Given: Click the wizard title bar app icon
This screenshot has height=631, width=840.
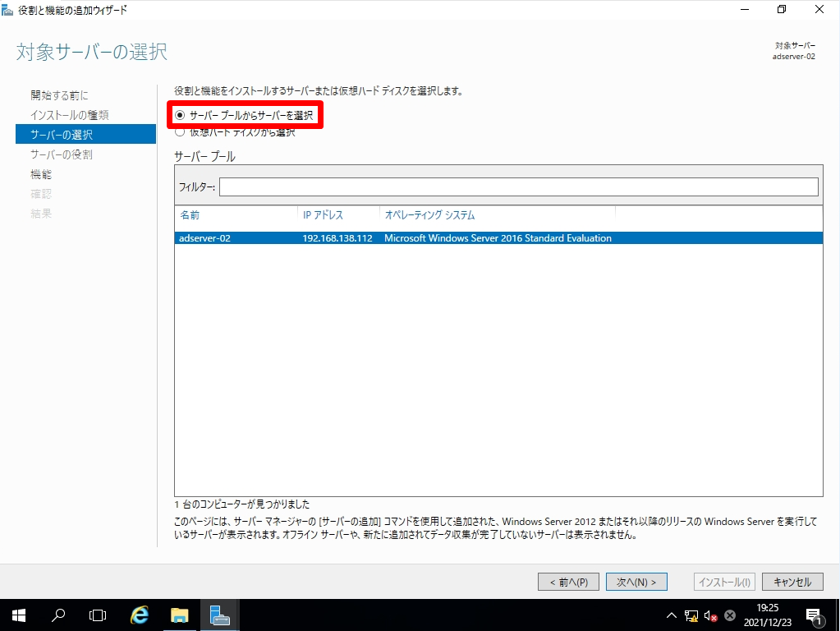Looking at the screenshot, I should (x=7, y=10).
